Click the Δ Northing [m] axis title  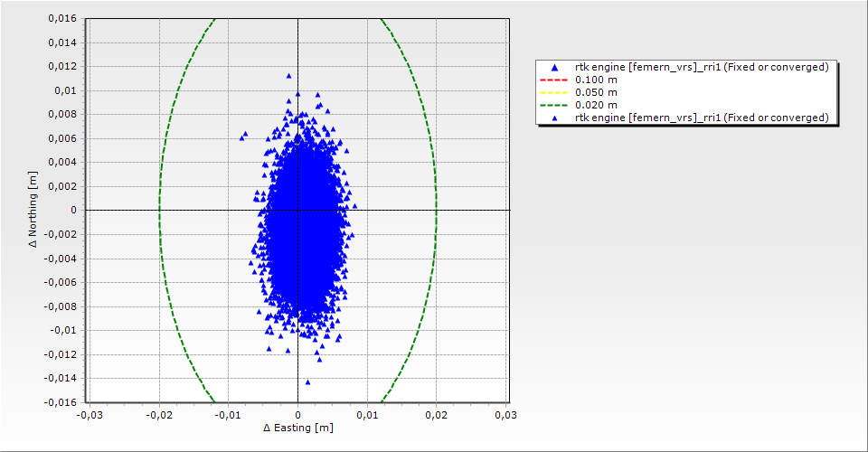click(x=33, y=210)
